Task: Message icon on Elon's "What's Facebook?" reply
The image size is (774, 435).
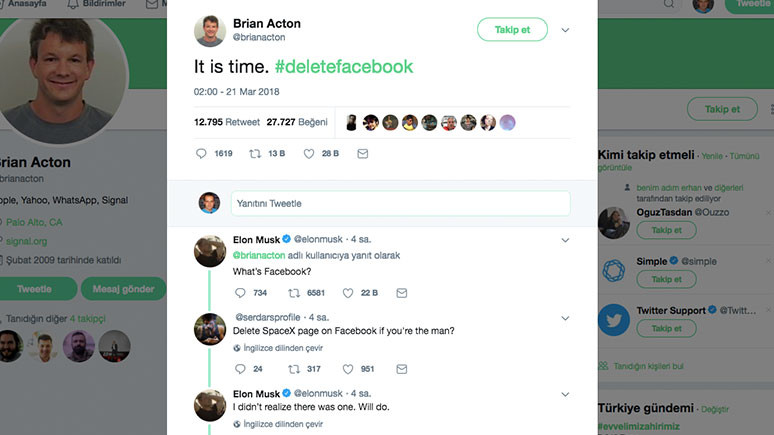Action: [x=402, y=293]
